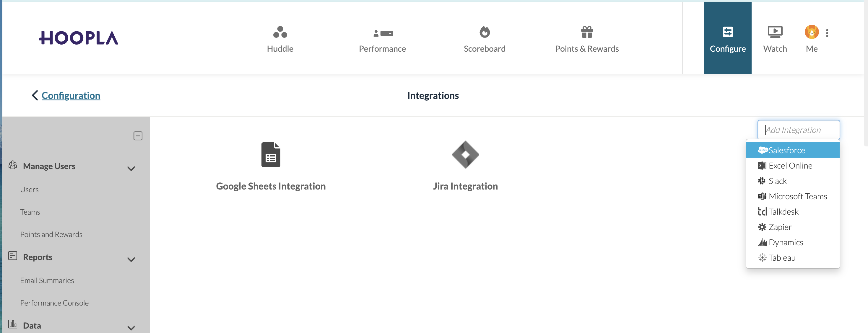Collapse the Reports section chevron
The height and width of the screenshot is (333, 868).
(131, 259)
